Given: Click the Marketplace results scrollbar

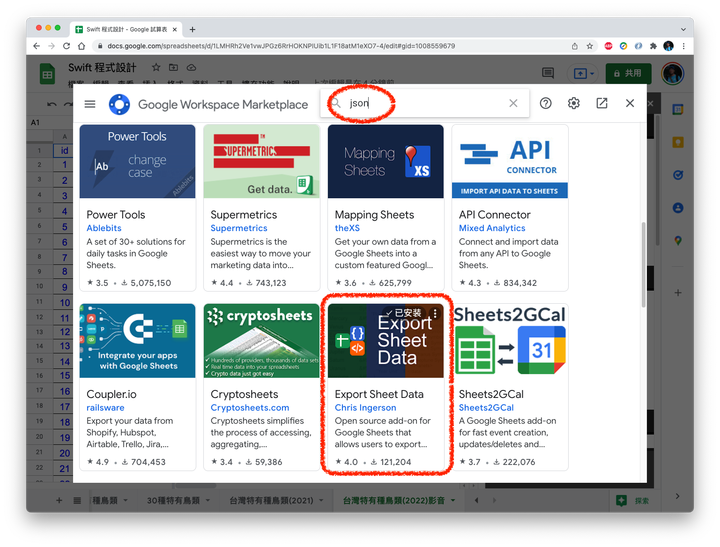Looking at the screenshot, I should pyautogui.click(x=643, y=264).
